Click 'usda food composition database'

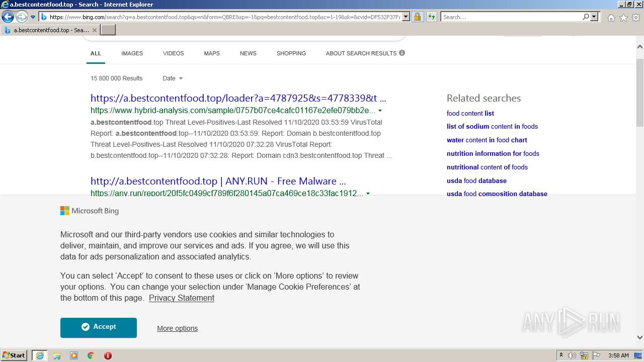click(x=497, y=194)
